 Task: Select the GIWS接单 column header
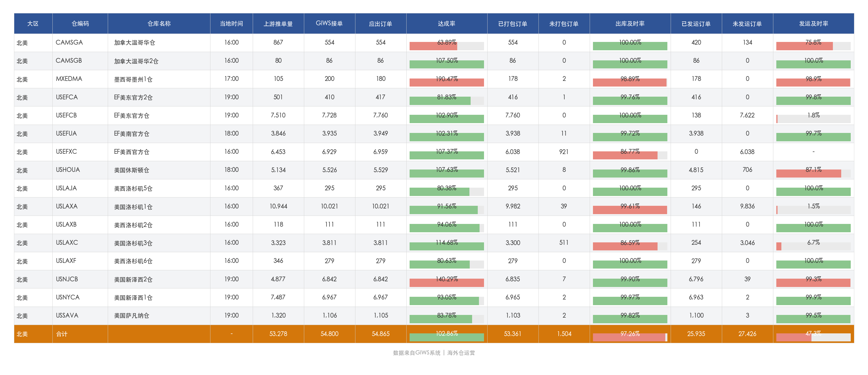coord(330,23)
